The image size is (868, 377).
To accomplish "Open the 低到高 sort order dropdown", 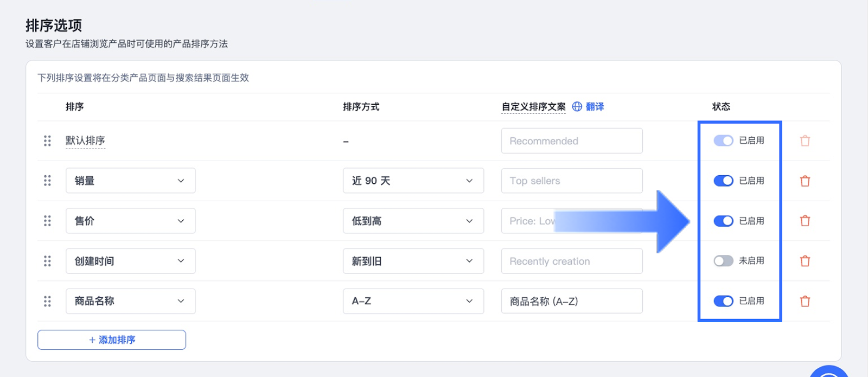I will pos(413,221).
